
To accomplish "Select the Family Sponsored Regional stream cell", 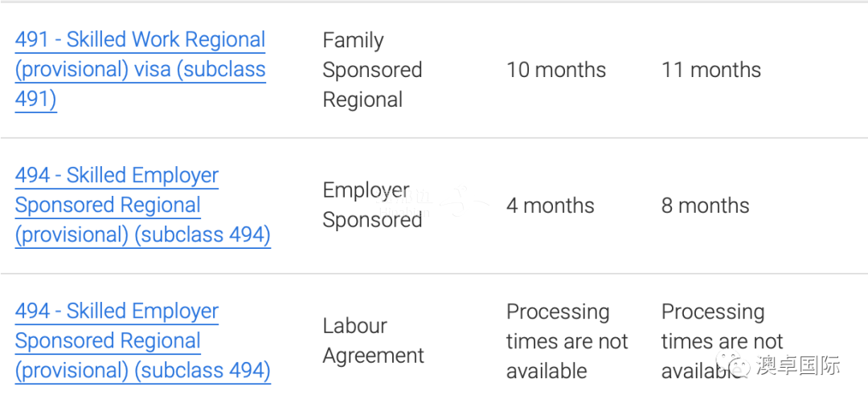I will 372,70.
